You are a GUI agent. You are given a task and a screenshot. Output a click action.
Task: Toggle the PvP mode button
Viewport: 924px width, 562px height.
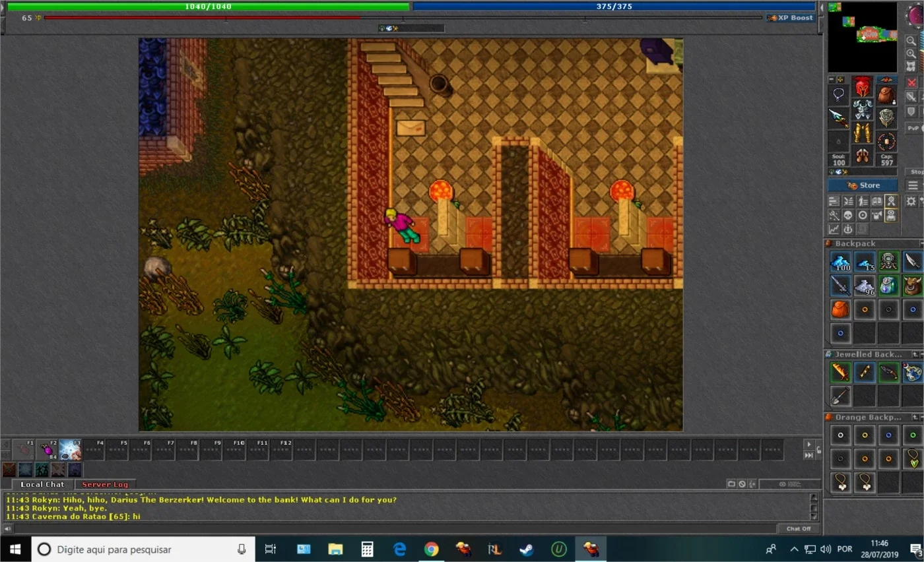pos(914,128)
